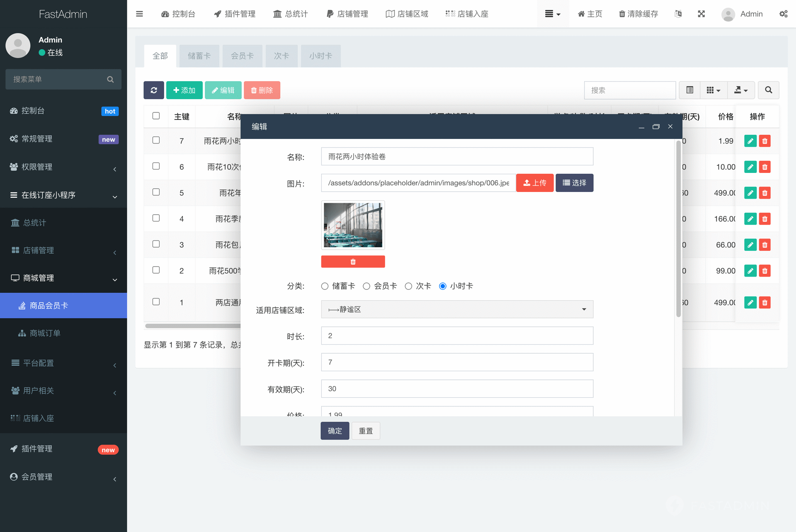The height and width of the screenshot is (532, 796).
Task: Click the refresh table icon button
Action: (154, 90)
